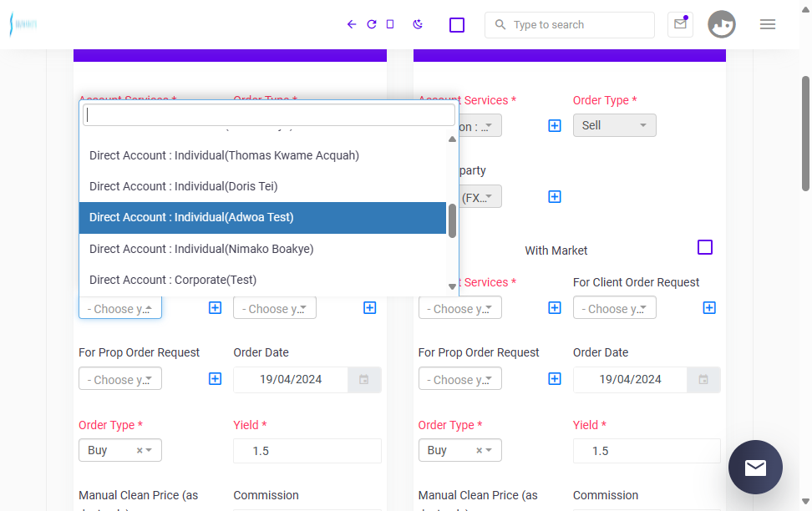Open the user avatar profile menu

click(x=722, y=24)
